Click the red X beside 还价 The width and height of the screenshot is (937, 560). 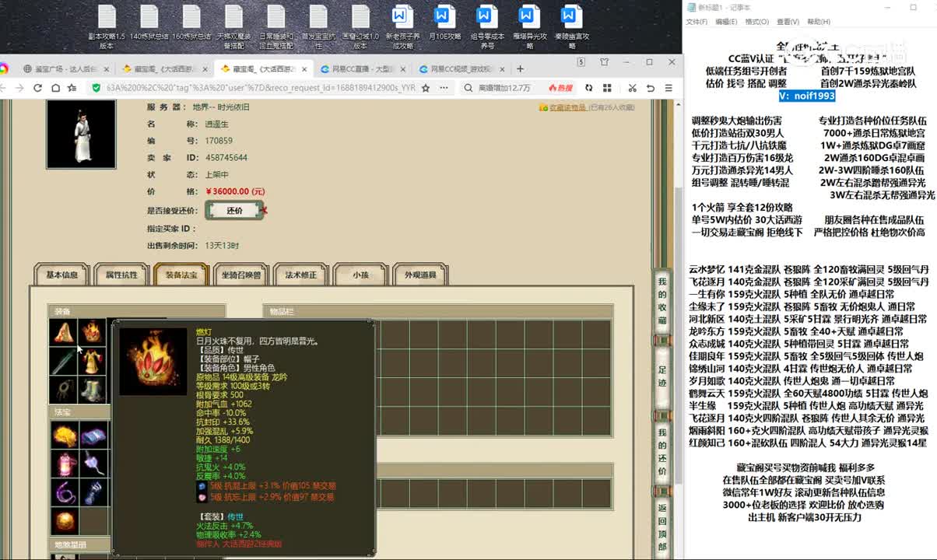265,210
